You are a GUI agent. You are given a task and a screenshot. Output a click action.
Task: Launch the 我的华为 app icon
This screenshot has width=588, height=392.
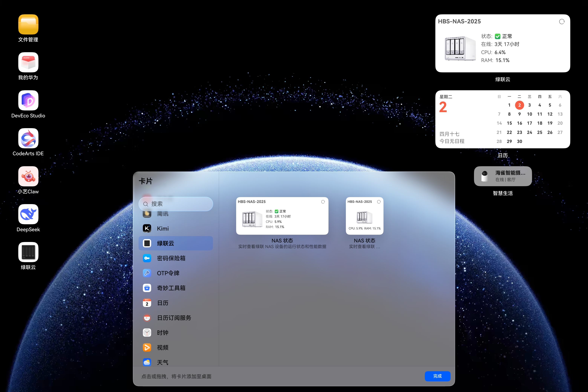[28, 62]
